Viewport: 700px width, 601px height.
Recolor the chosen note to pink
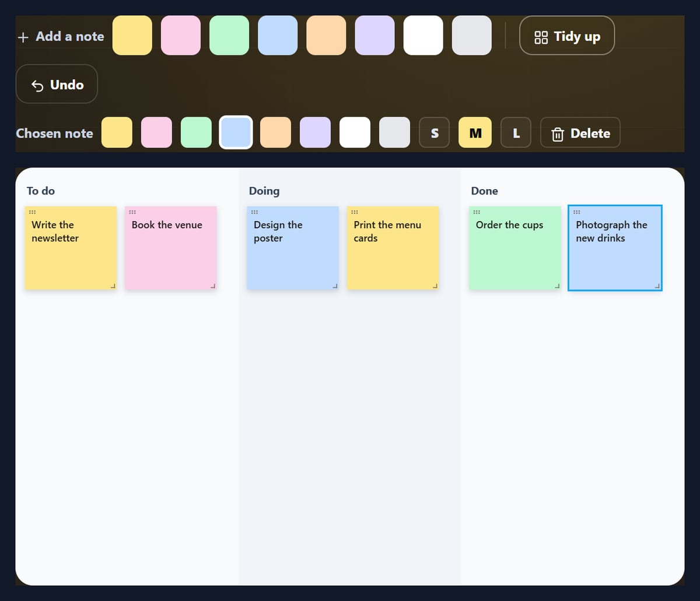(156, 132)
